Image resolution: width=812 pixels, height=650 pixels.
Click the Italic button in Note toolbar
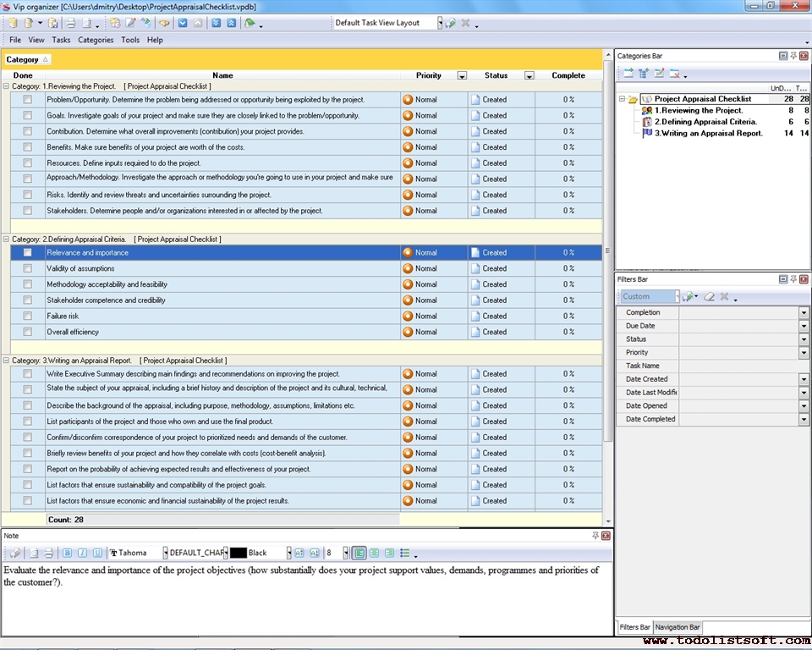pyautogui.click(x=83, y=553)
